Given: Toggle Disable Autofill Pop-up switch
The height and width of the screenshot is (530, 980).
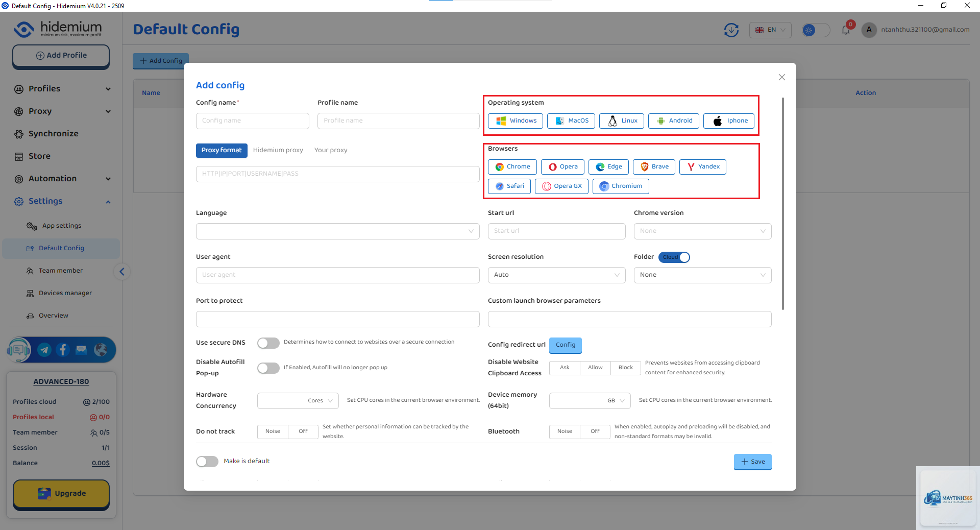Looking at the screenshot, I should (268, 368).
